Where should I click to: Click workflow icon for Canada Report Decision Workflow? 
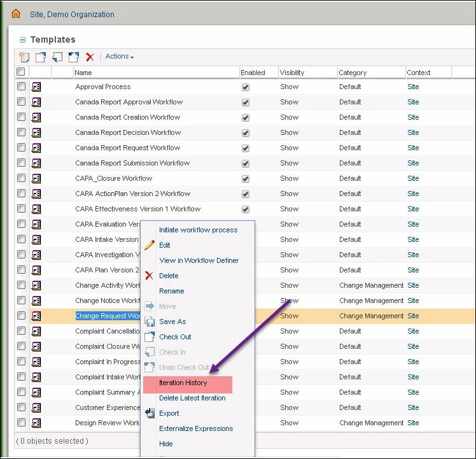pos(36,133)
